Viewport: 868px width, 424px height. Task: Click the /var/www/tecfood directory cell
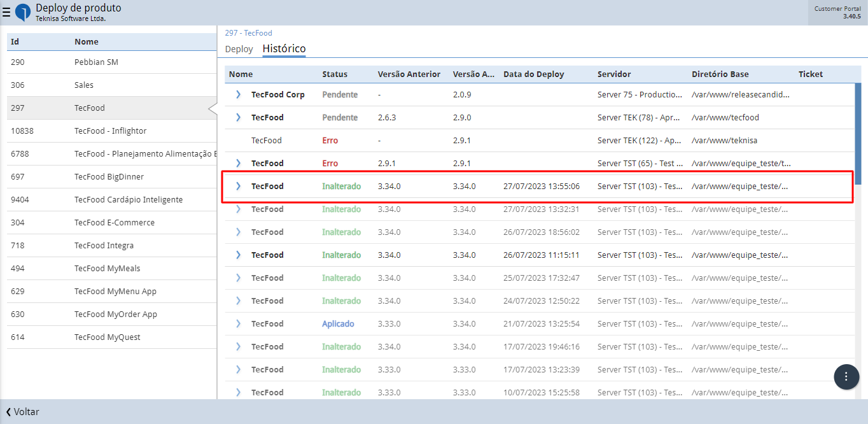[x=725, y=117]
